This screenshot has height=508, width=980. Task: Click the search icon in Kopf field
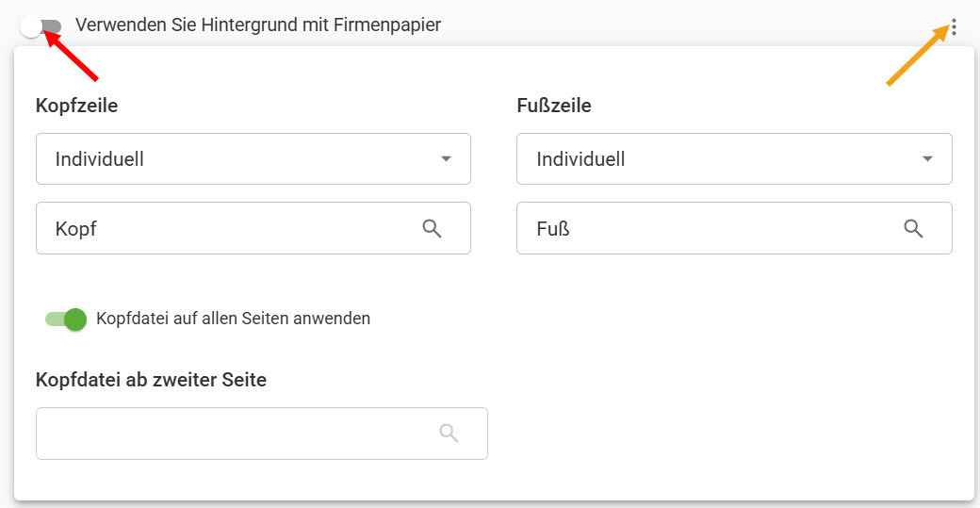tap(432, 229)
